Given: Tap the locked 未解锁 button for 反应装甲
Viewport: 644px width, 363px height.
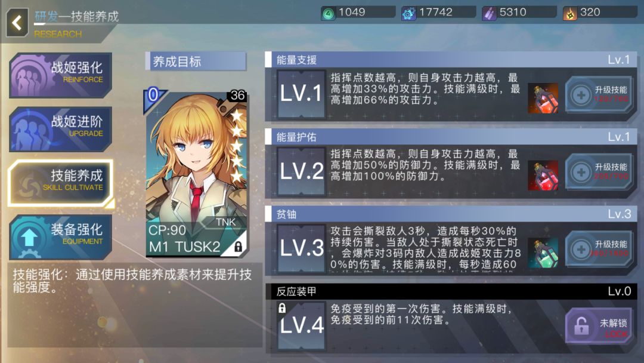Looking at the screenshot, I should (x=599, y=326).
